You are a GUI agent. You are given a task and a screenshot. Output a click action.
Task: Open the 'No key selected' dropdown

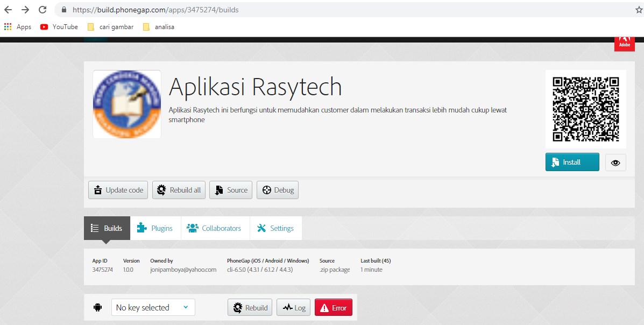coord(153,308)
